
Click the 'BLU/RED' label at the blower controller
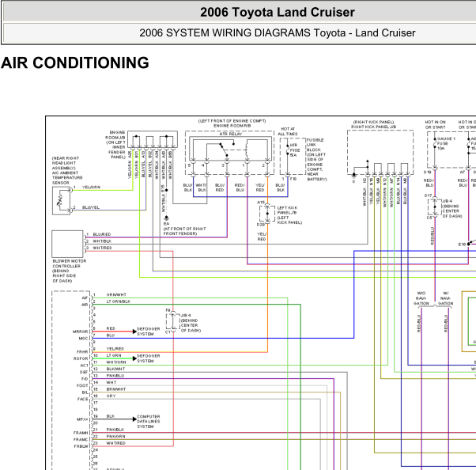point(102,234)
